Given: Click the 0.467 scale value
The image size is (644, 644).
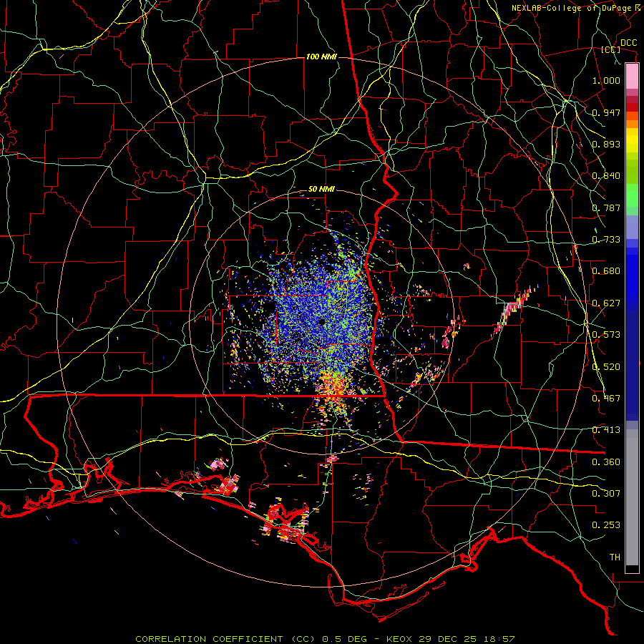Looking at the screenshot, I should (606, 399).
